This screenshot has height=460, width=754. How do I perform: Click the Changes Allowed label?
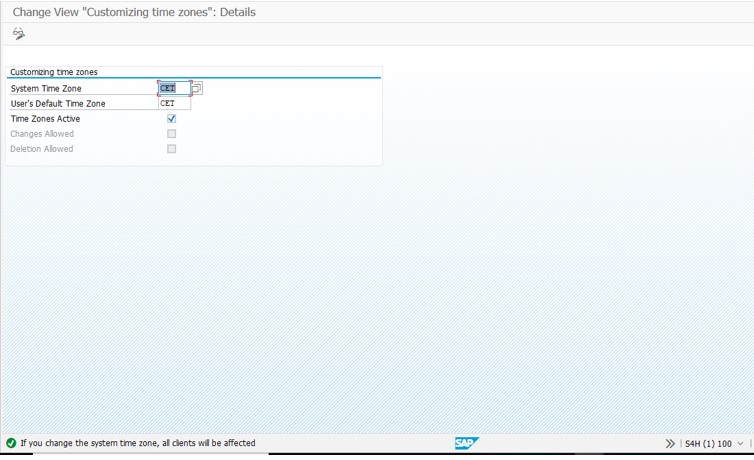pyautogui.click(x=42, y=134)
